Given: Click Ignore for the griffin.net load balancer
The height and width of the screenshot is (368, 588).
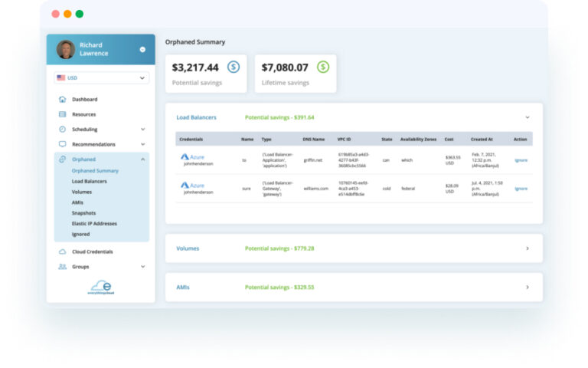Looking at the screenshot, I should 521,160.
